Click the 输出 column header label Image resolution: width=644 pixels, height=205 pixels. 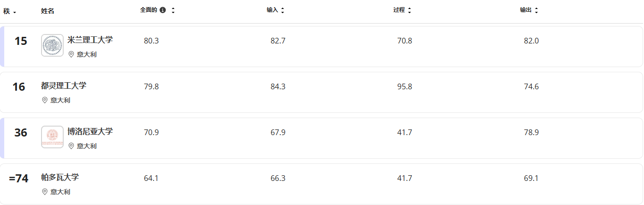coord(526,10)
